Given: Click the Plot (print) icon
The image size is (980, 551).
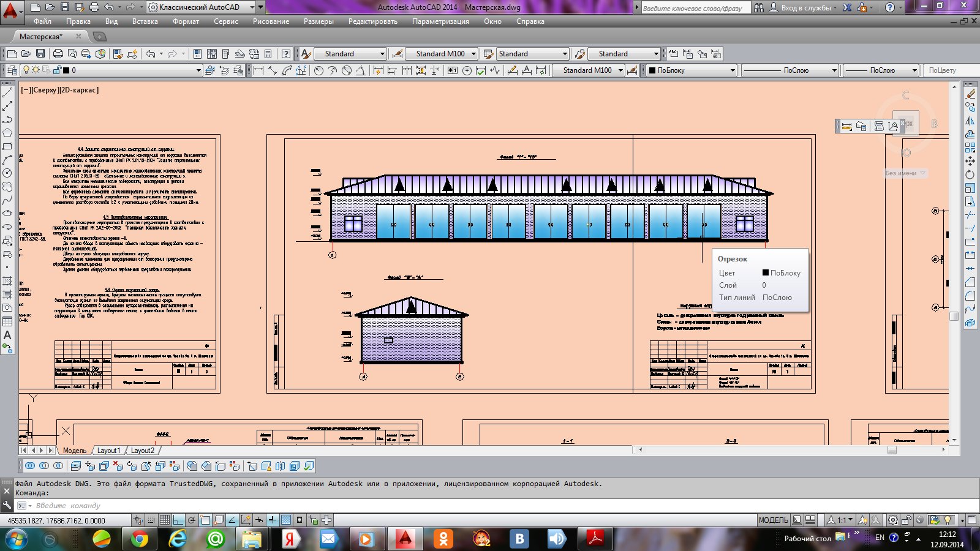Looking at the screenshot, I should pos(58,54).
